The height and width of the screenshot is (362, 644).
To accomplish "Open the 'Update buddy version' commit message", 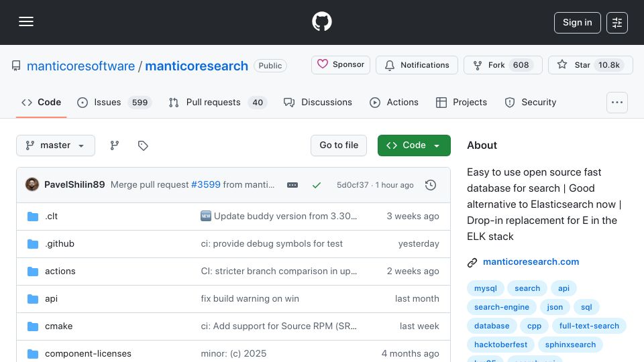I will pos(279,217).
